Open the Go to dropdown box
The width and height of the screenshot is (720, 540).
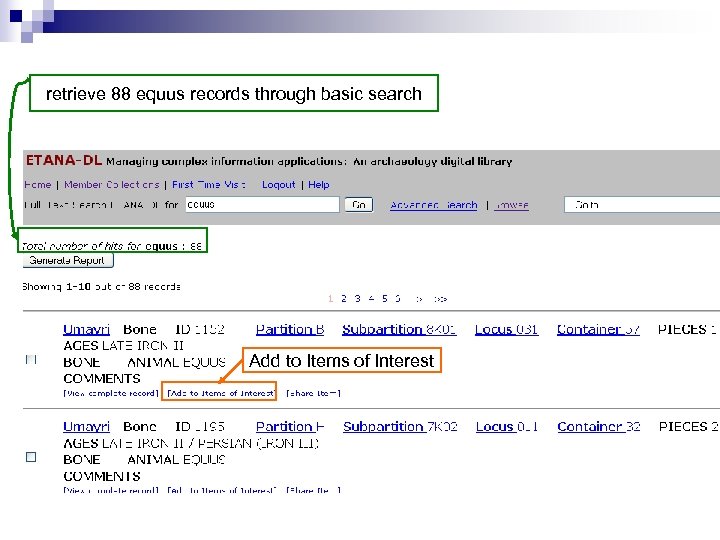point(642,205)
